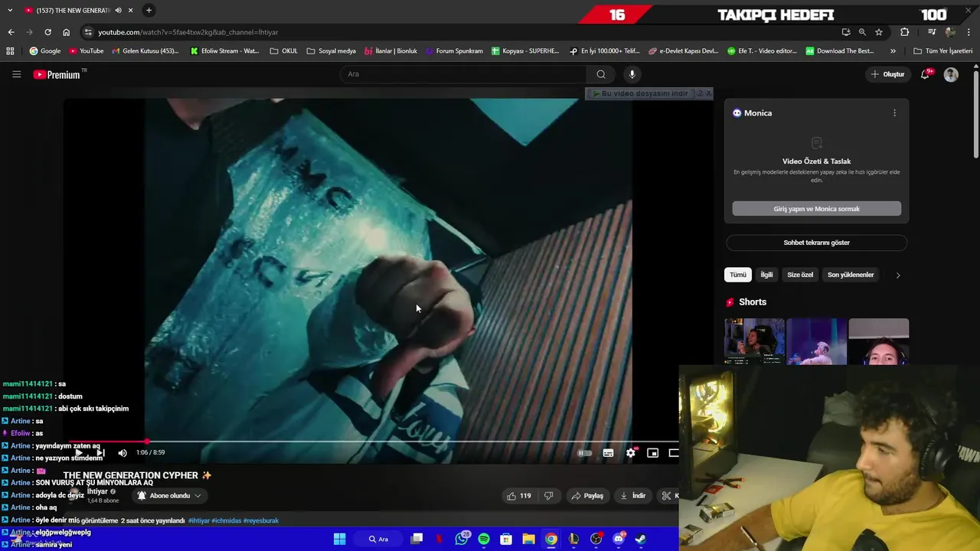Click the YouTube search magnifier button
Image resolution: width=980 pixels, height=551 pixels.
[x=601, y=74]
